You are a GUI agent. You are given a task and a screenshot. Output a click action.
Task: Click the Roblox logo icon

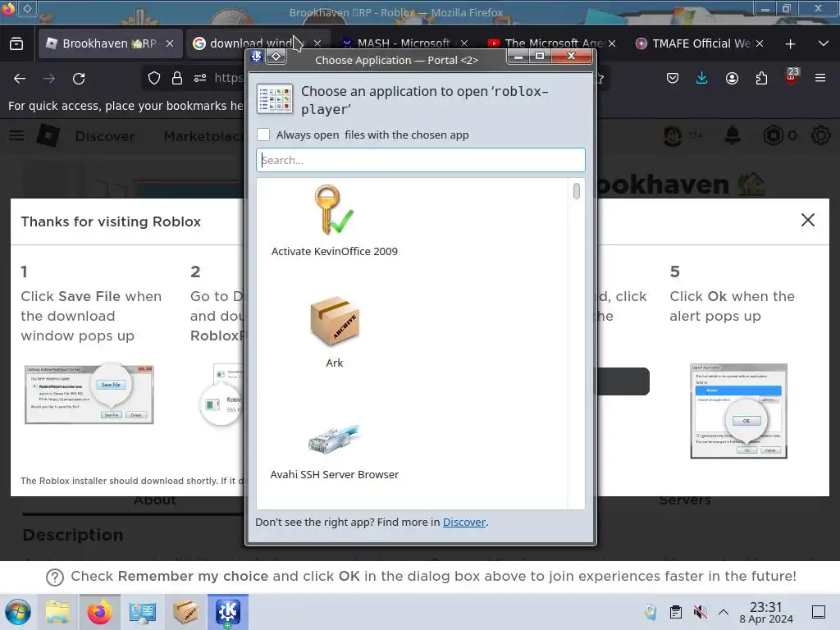click(x=48, y=135)
